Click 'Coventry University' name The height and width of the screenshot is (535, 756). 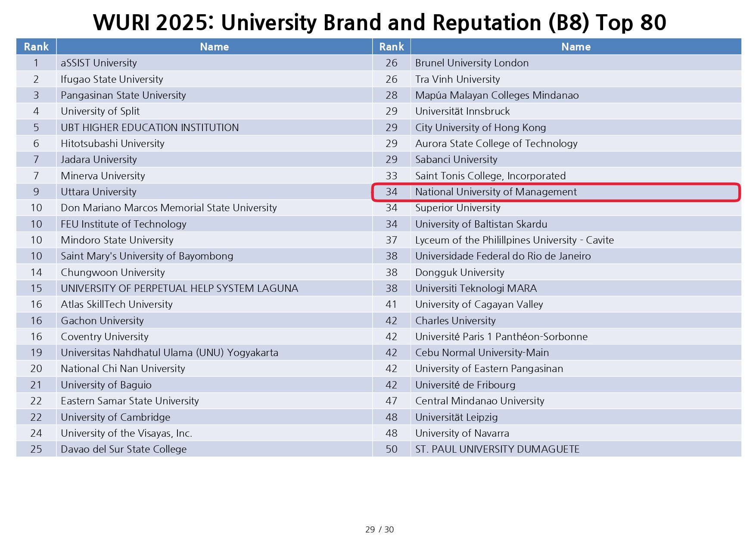(x=104, y=337)
